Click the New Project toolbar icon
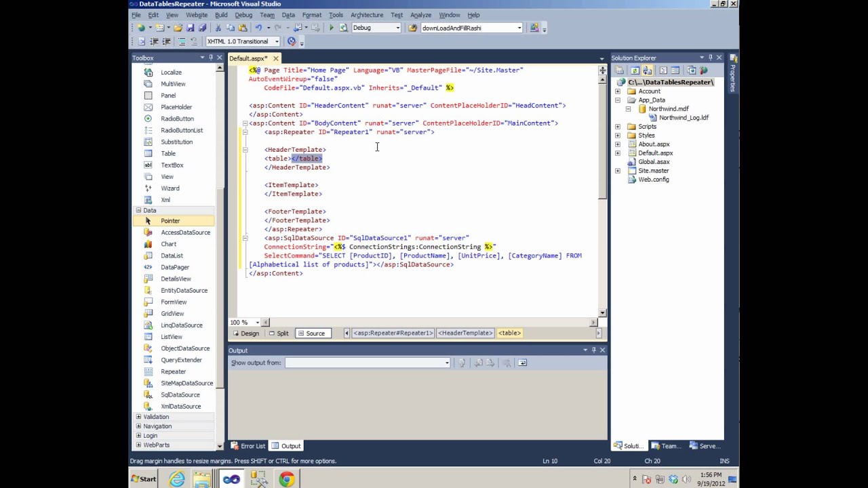This screenshot has width=868, height=488. tap(141, 28)
